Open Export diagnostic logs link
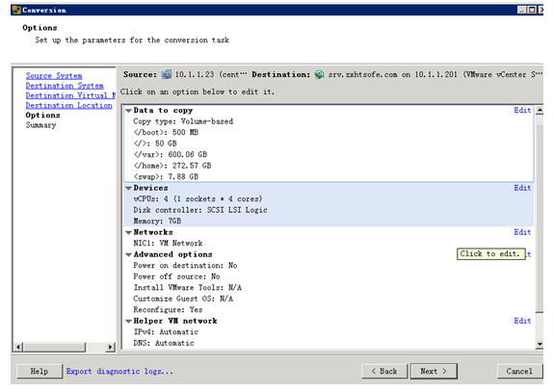The width and height of the screenshot is (554, 392). pos(119,371)
